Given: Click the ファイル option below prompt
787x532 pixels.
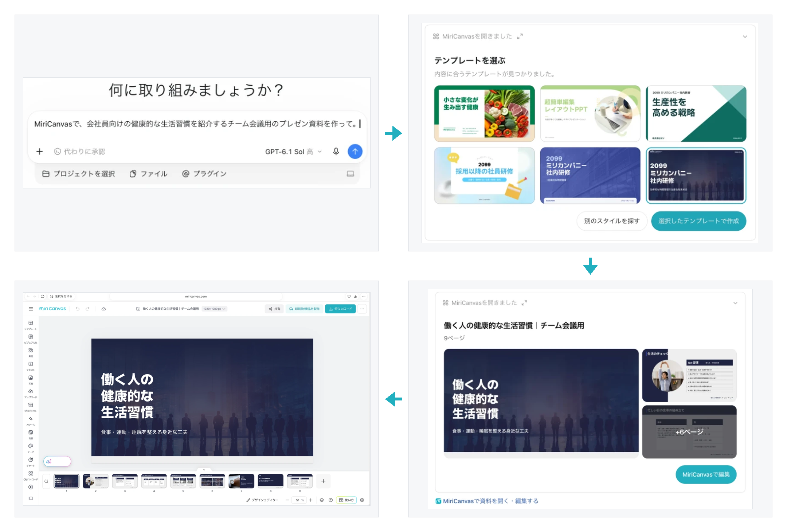Looking at the screenshot, I should [149, 174].
